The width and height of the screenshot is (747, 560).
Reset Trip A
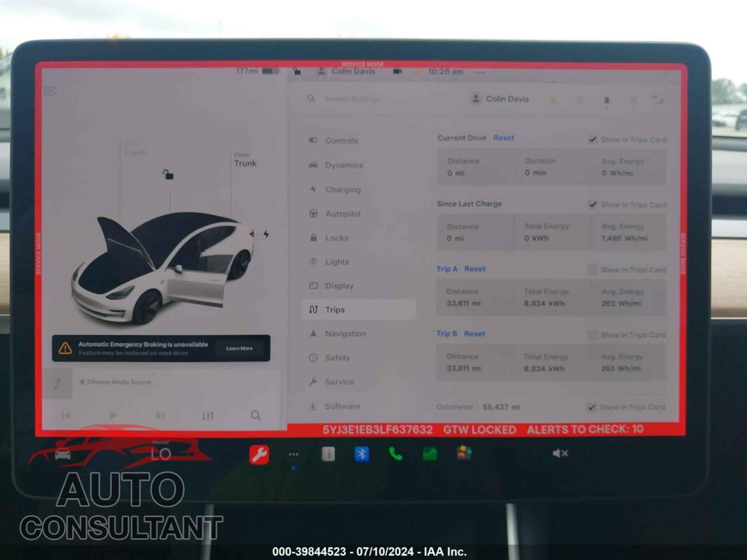(x=475, y=269)
